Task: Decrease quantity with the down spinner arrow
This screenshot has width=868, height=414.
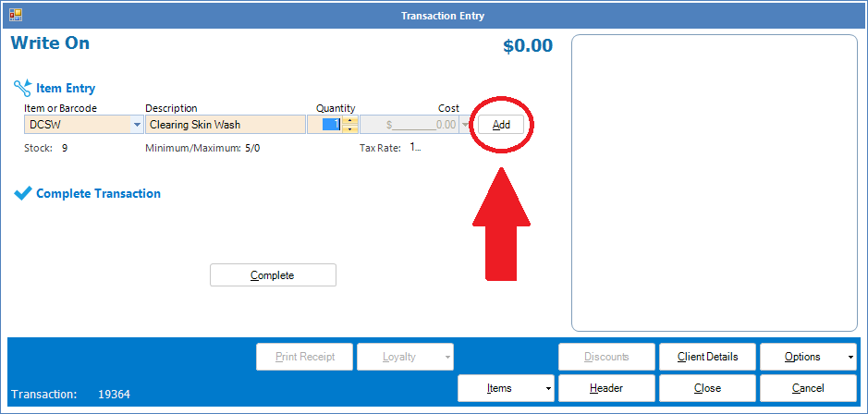Action: point(350,129)
